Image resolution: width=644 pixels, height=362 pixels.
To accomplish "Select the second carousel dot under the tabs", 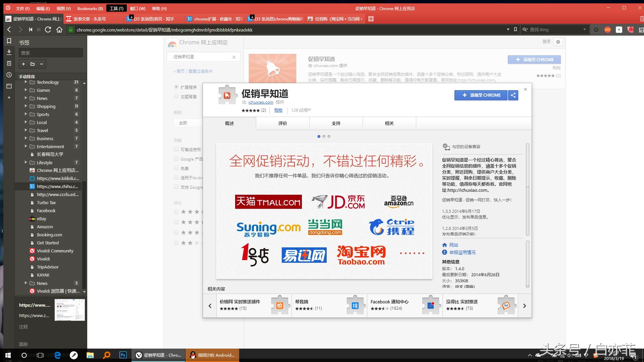I will [324, 136].
